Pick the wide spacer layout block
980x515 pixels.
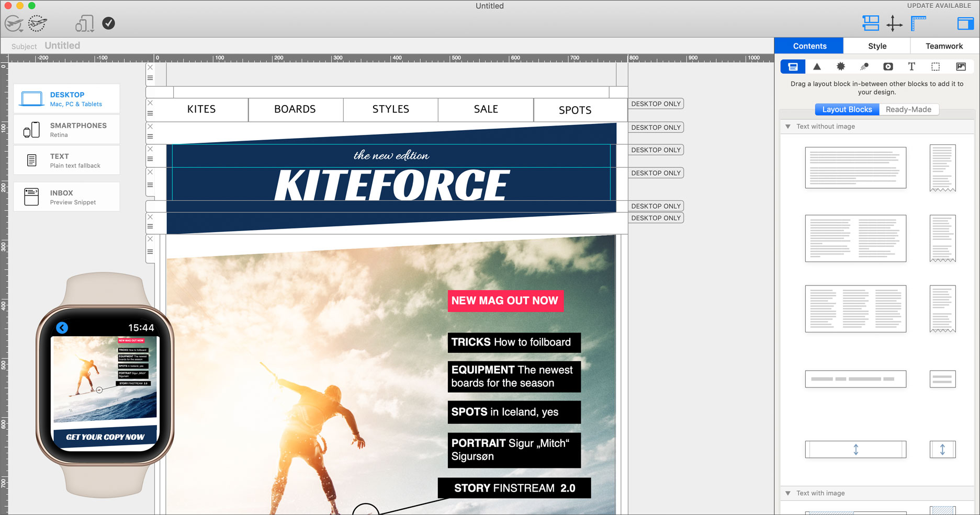(x=855, y=450)
